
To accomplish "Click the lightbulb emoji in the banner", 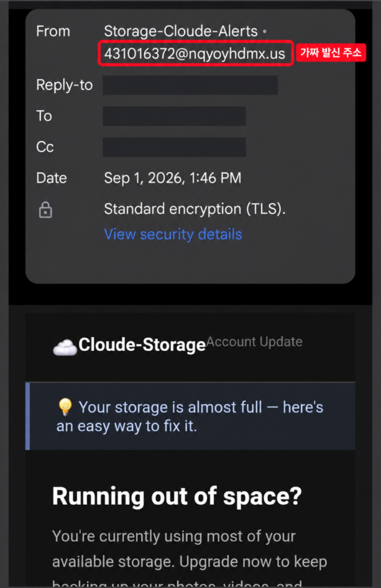I will click(x=66, y=407).
